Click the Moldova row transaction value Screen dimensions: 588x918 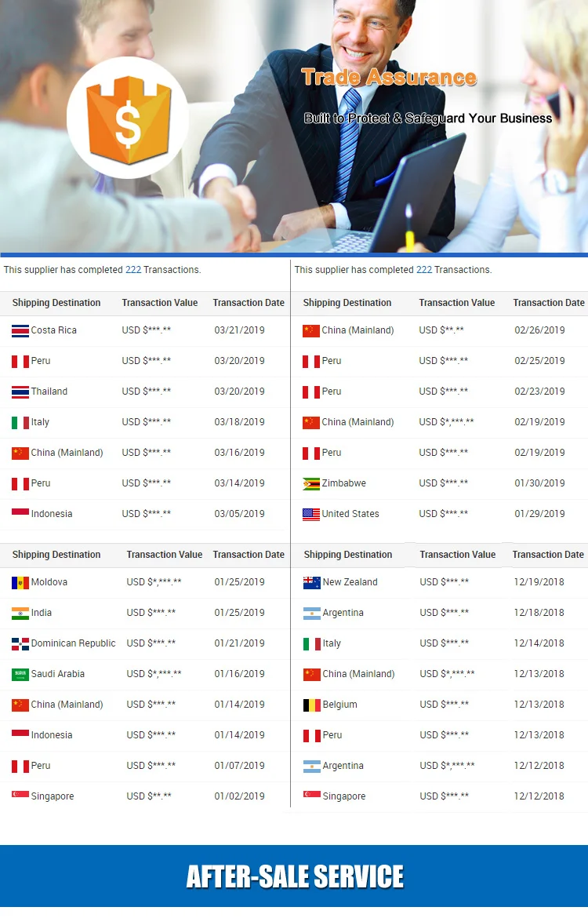click(154, 582)
